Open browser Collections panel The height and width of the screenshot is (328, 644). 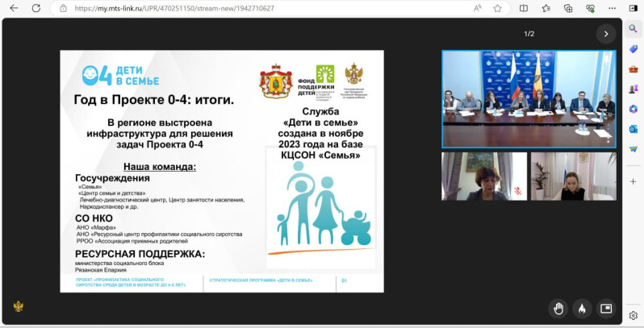click(x=568, y=9)
